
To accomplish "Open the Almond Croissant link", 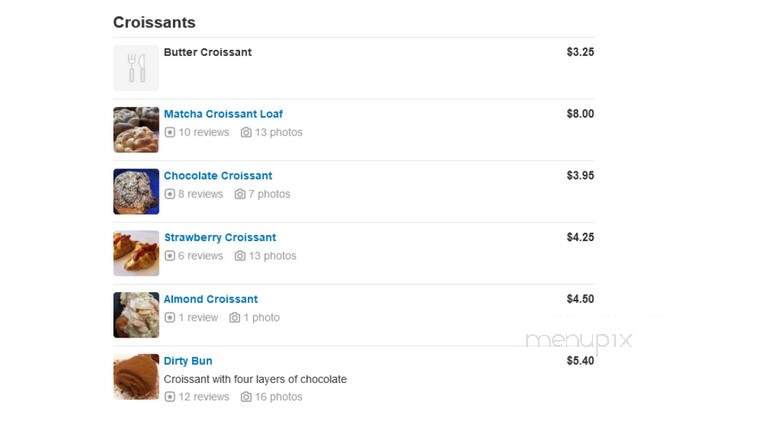I will 211,299.
